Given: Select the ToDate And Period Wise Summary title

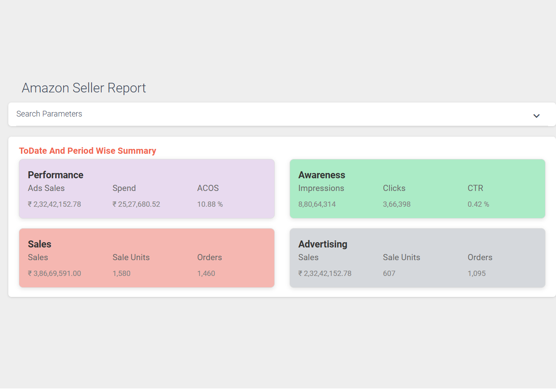Looking at the screenshot, I should [x=88, y=151].
